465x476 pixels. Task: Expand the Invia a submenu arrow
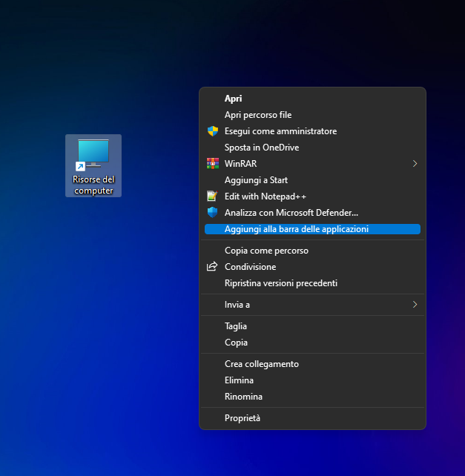(415, 305)
